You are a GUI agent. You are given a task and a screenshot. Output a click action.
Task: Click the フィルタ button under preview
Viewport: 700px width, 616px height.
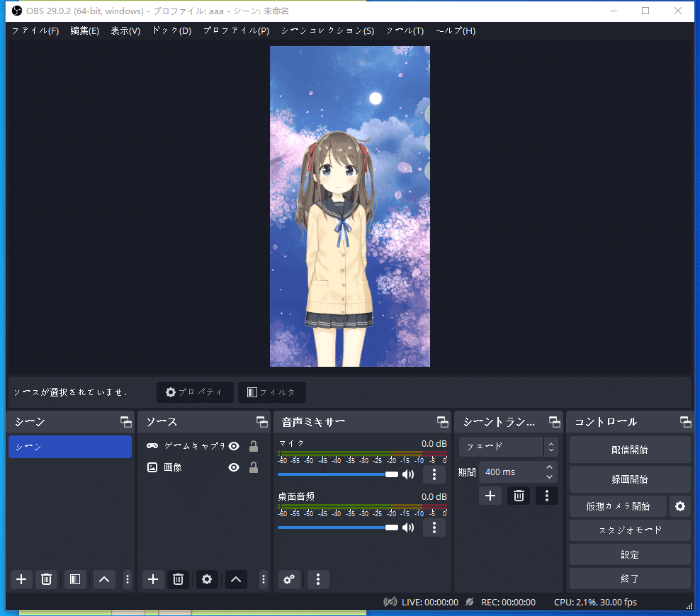pos(272,392)
